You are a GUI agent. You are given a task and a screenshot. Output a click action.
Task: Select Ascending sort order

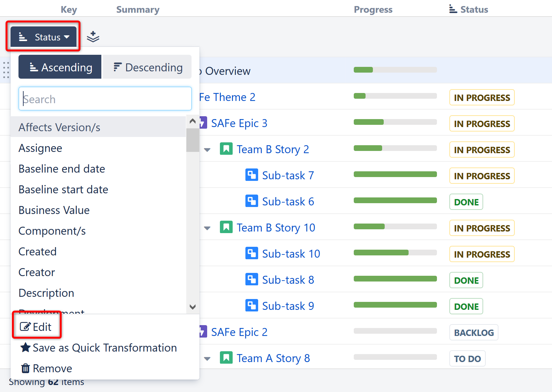point(60,67)
